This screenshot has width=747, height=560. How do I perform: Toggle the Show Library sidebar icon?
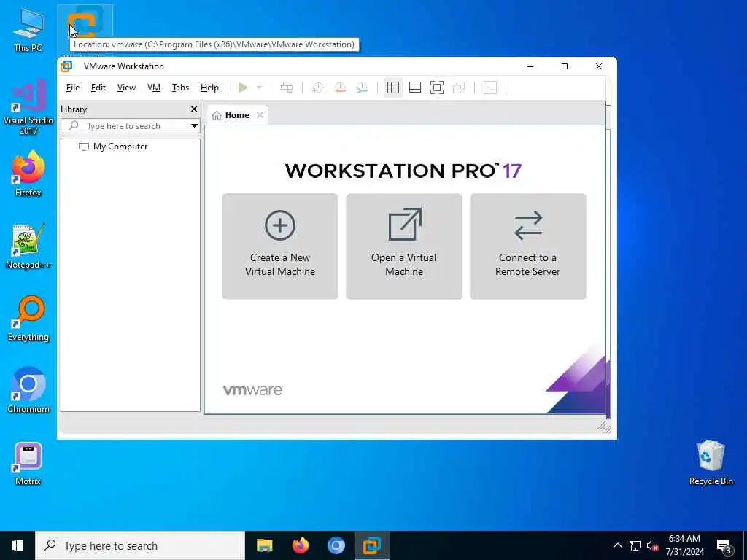(393, 87)
